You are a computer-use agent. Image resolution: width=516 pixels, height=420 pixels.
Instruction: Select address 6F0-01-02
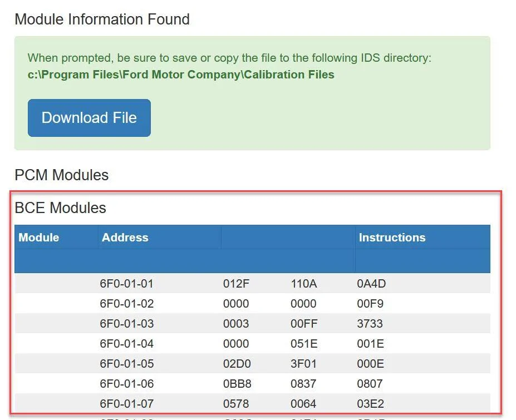coord(127,304)
